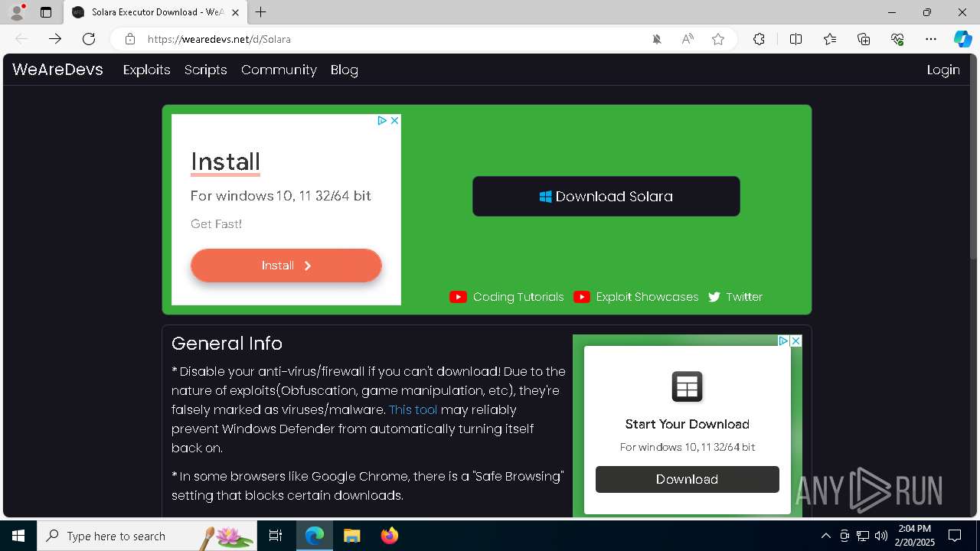Screen dimensions: 980x551
Task: Open the Action Center notifications icon
Action: (955, 536)
